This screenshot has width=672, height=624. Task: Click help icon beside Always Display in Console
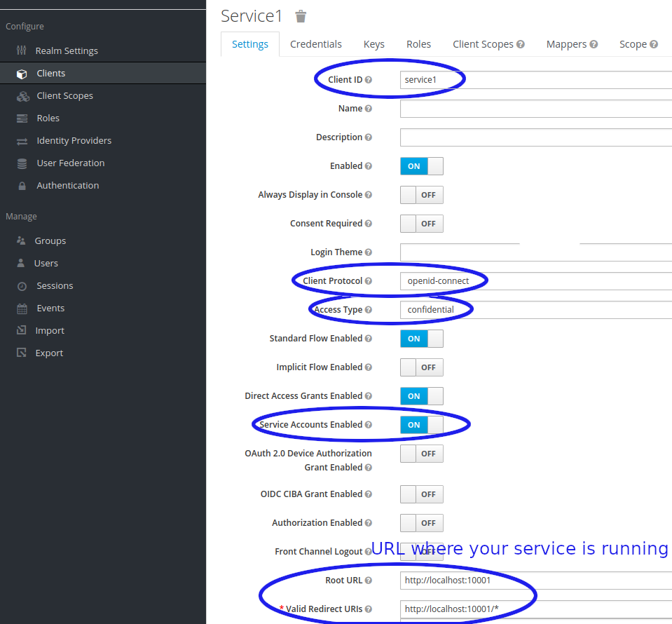[368, 195]
